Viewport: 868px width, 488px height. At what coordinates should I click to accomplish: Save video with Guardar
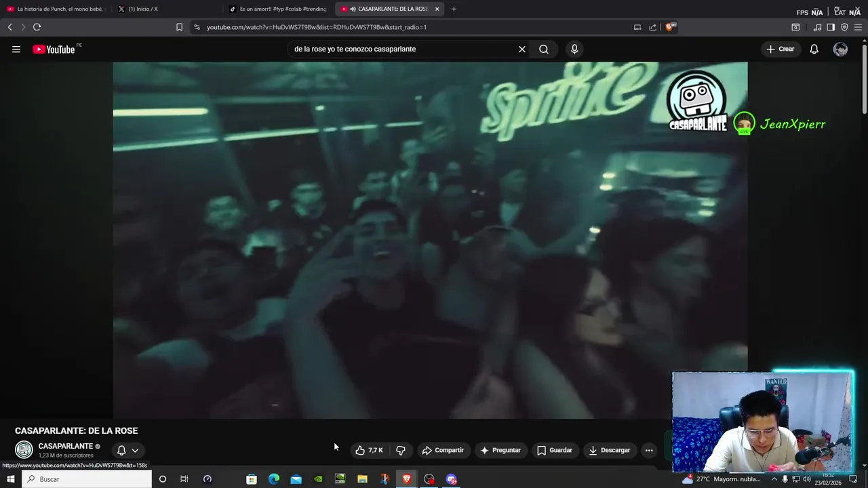555,450
